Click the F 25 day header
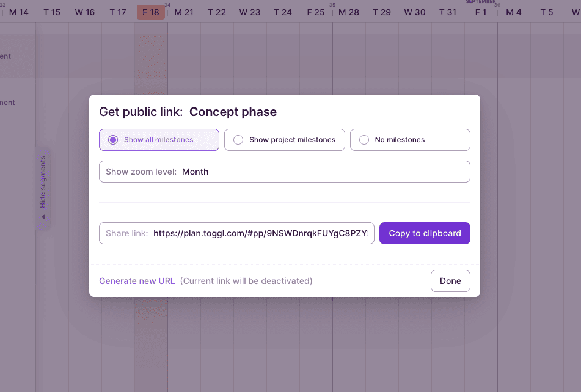 click(x=316, y=12)
